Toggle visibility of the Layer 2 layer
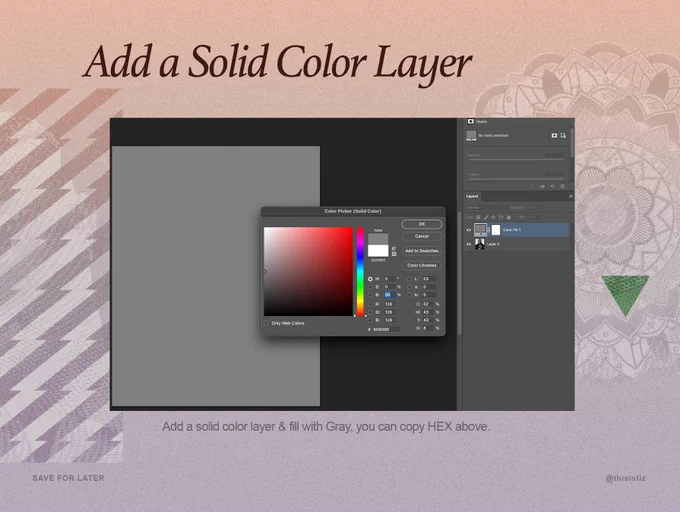This screenshot has height=512, width=680. pyautogui.click(x=468, y=244)
